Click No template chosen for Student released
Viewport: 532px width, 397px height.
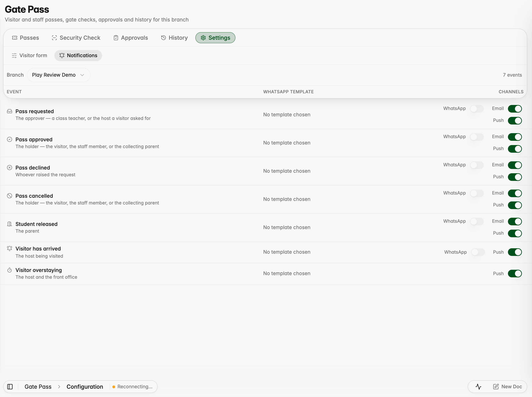[x=287, y=227]
